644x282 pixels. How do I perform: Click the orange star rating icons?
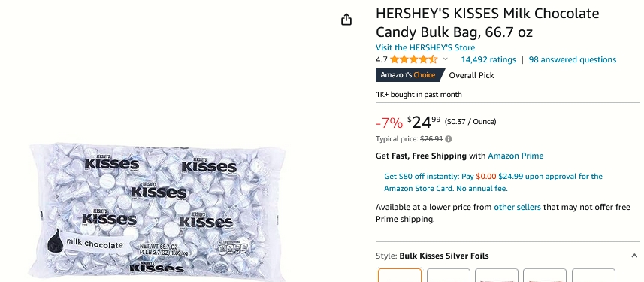point(413,59)
